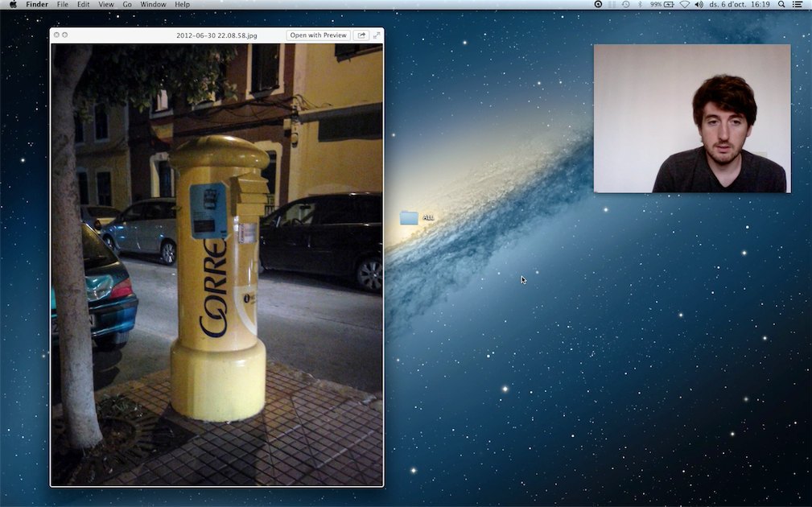Click the date and time display
The image size is (812, 507).
coord(740,5)
